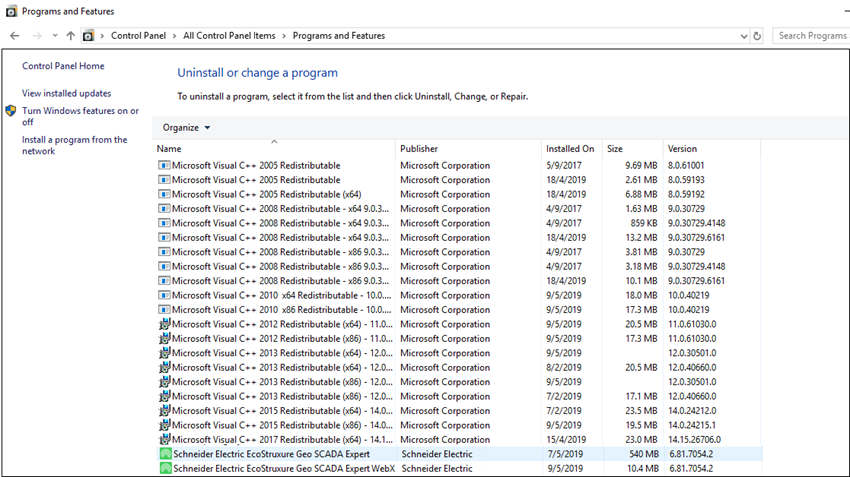Click icon of Visual C++ 2015 Redistributable (x86)
The image size is (850, 477).
point(164,425)
